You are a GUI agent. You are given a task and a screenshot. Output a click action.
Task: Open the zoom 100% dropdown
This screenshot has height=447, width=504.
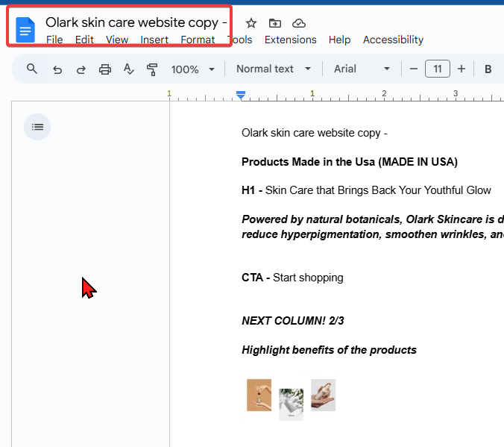pyautogui.click(x=192, y=69)
